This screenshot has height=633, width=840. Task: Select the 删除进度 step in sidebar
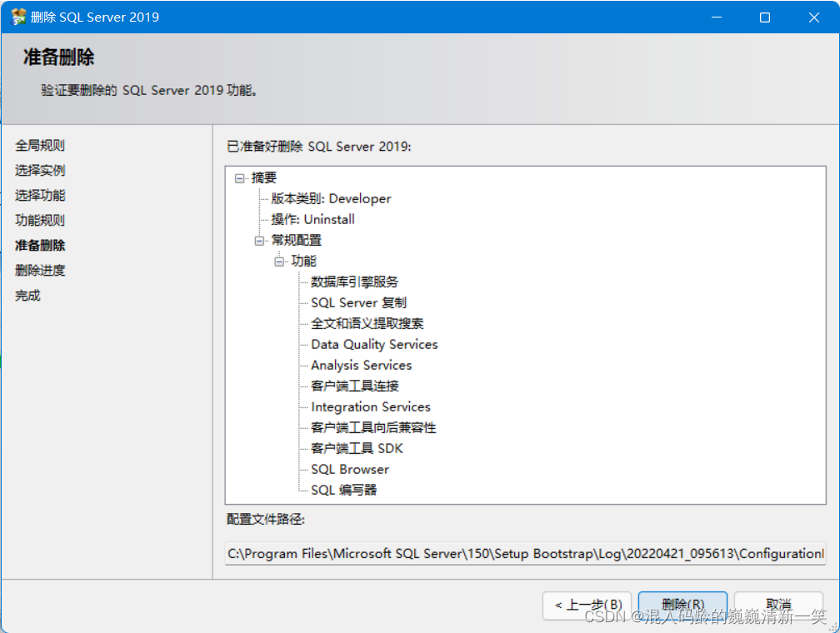click(40, 270)
